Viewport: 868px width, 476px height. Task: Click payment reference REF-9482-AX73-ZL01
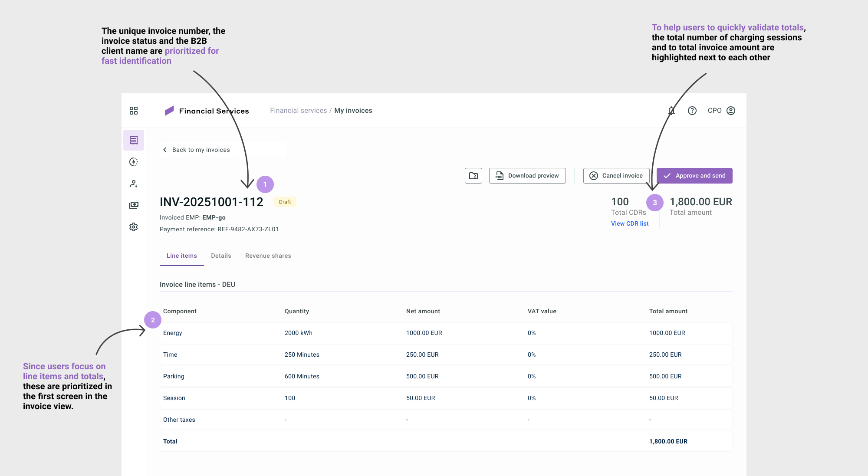click(x=248, y=229)
